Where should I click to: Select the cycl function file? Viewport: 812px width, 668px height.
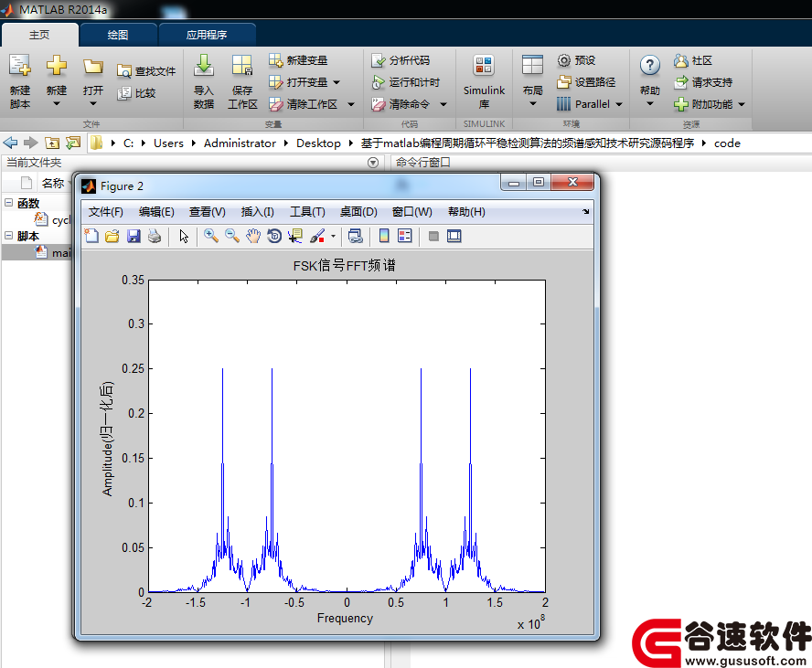53,220
